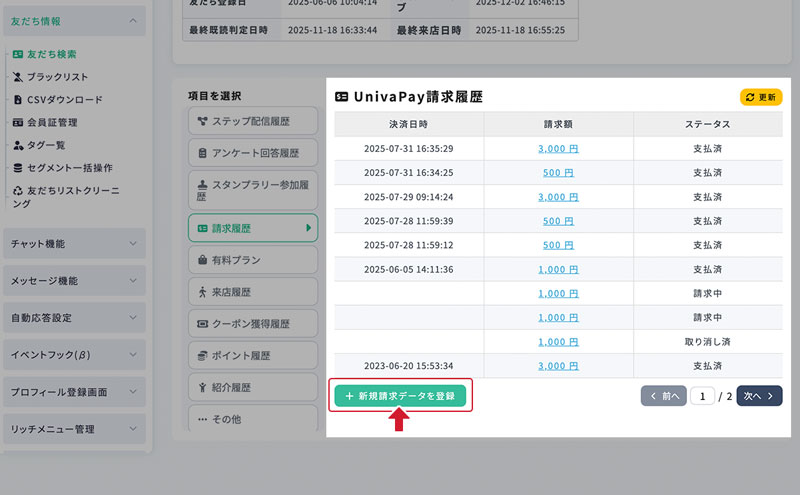Open セグメント一括操作 sidebar item
Viewport: 800px width, 495px height.
coord(69,167)
